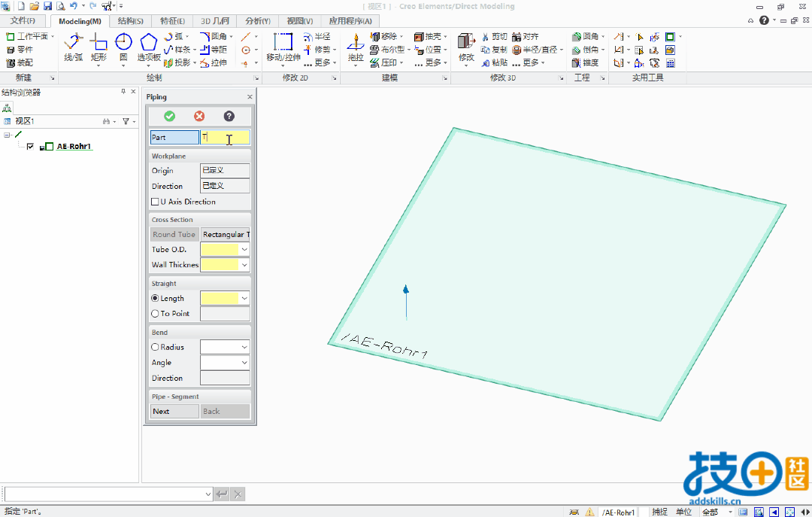Cancel the Piping dialog with red X
Screen dimensions: 812x517
coord(198,116)
